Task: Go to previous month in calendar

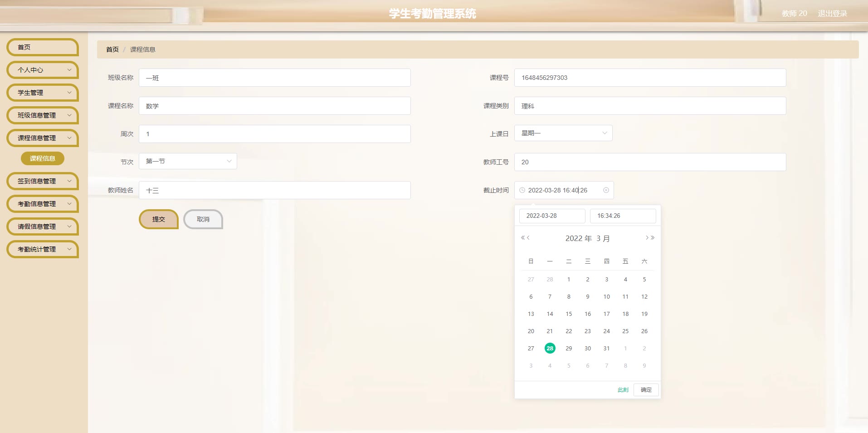Action: [528, 238]
